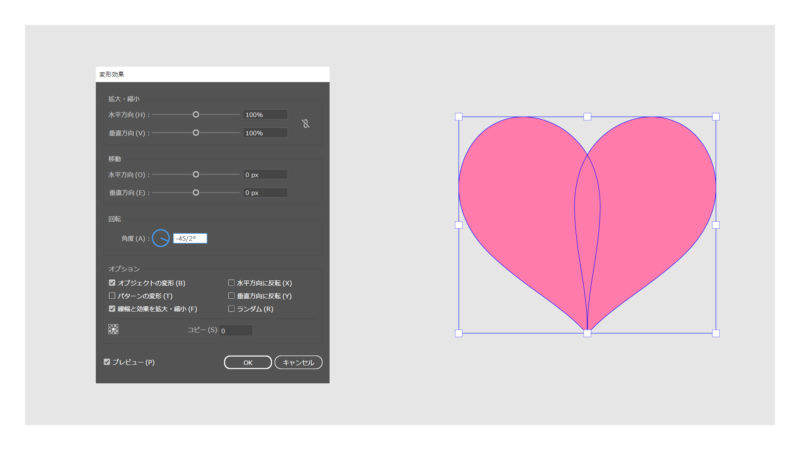Click the vertical move slider handle

196,192
